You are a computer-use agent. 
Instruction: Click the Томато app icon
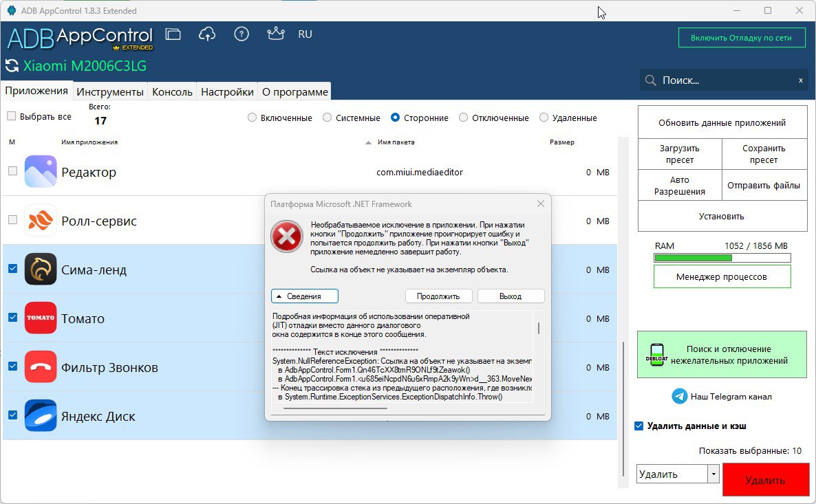(x=41, y=318)
